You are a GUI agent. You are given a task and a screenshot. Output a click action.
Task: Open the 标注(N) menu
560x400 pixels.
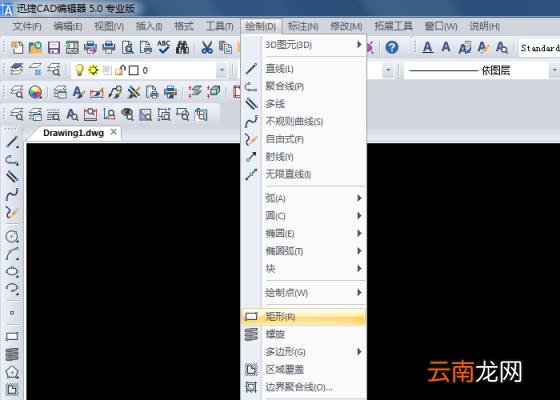pyautogui.click(x=303, y=26)
